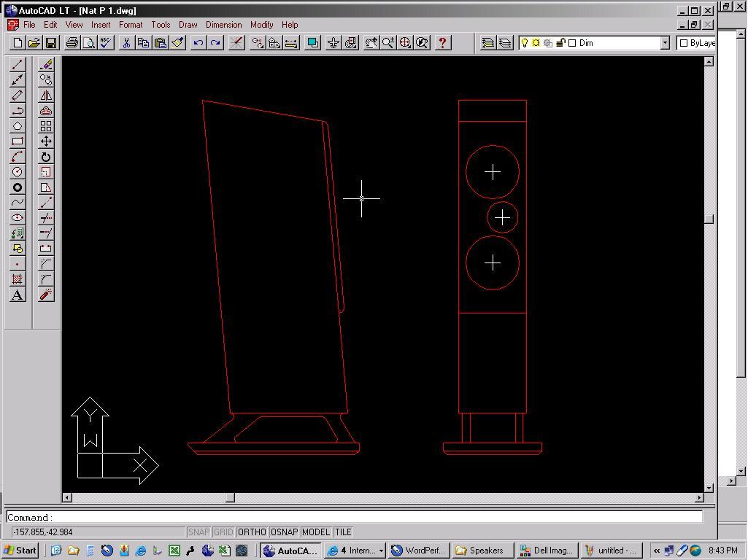Open the Insert menu
The image size is (748, 560).
[101, 25]
